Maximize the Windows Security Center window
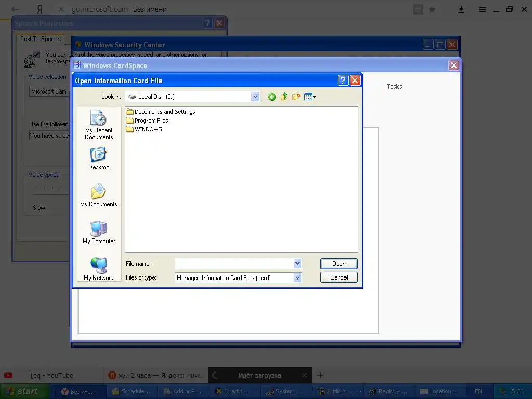 [440, 45]
